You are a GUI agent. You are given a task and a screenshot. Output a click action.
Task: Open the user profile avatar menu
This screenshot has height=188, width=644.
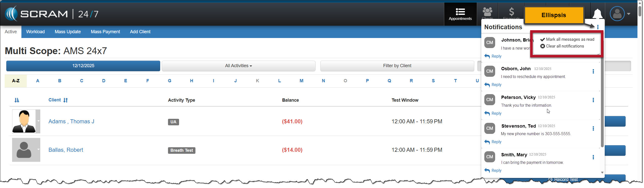point(619,14)
